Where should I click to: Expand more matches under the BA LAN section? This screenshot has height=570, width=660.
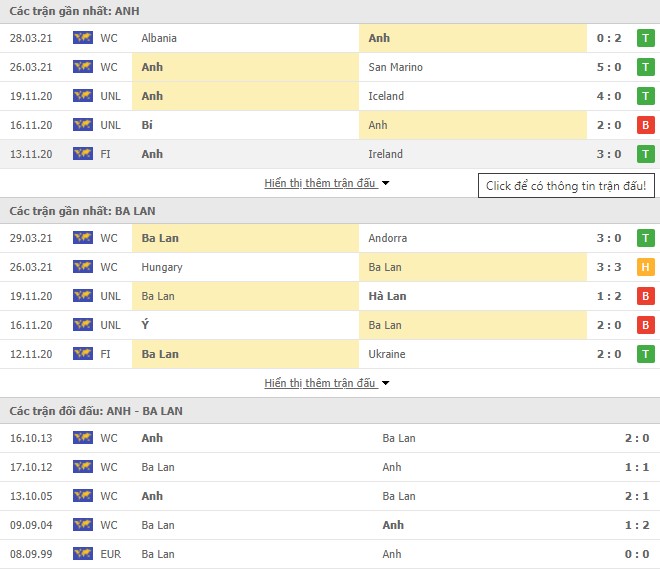[319, 383]
